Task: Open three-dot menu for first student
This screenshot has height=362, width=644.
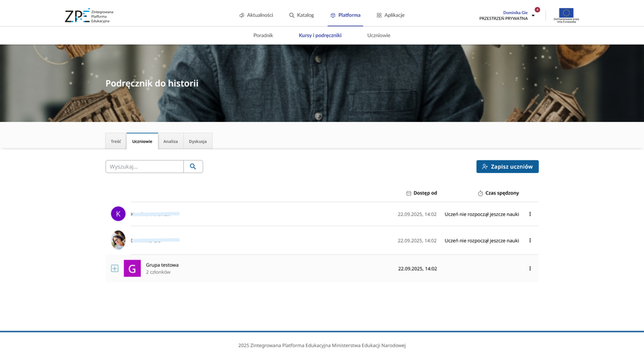Action: (530, 214)
